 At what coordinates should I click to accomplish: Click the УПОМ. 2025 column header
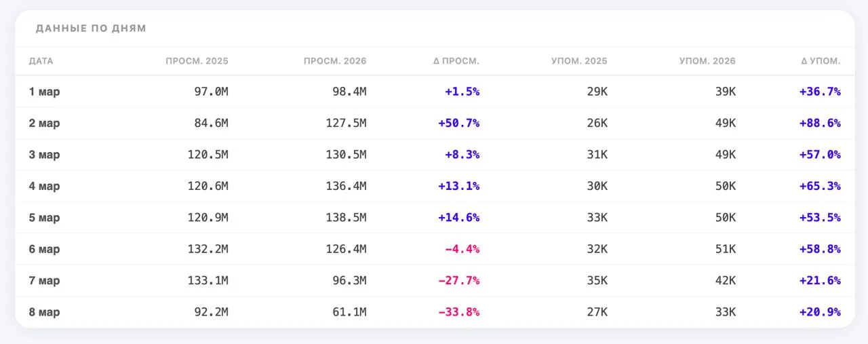pos(580,61)
